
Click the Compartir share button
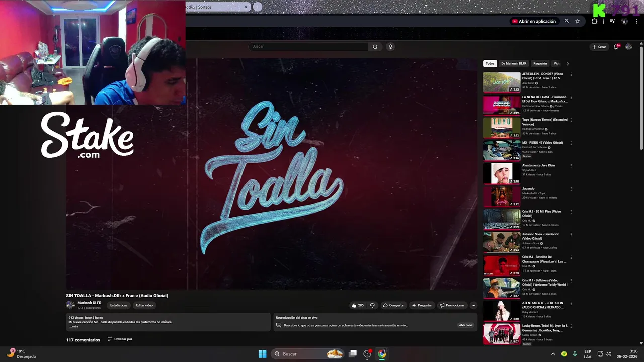[x=393, y=305]
